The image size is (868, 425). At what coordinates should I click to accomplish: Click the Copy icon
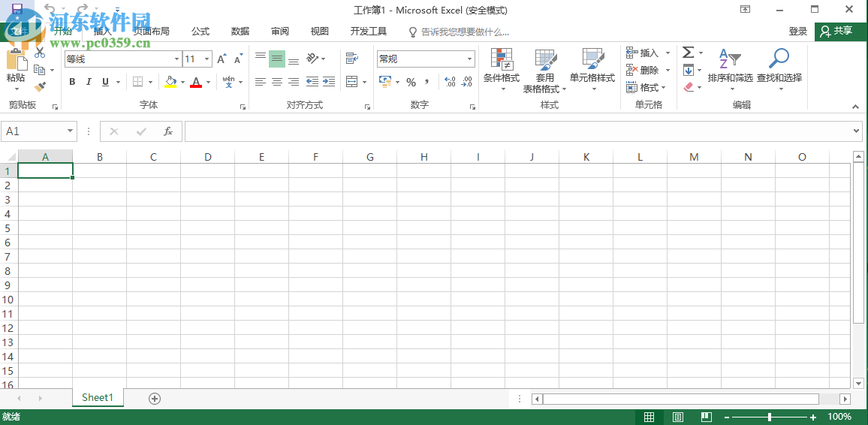pyautogui.click(x=39, y=70)
